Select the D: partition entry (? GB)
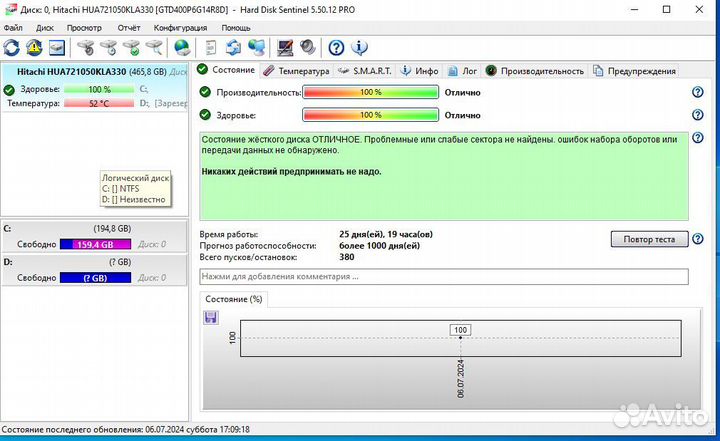The height and width of the screenshot is (441, 720). click(x=95, y=270)
